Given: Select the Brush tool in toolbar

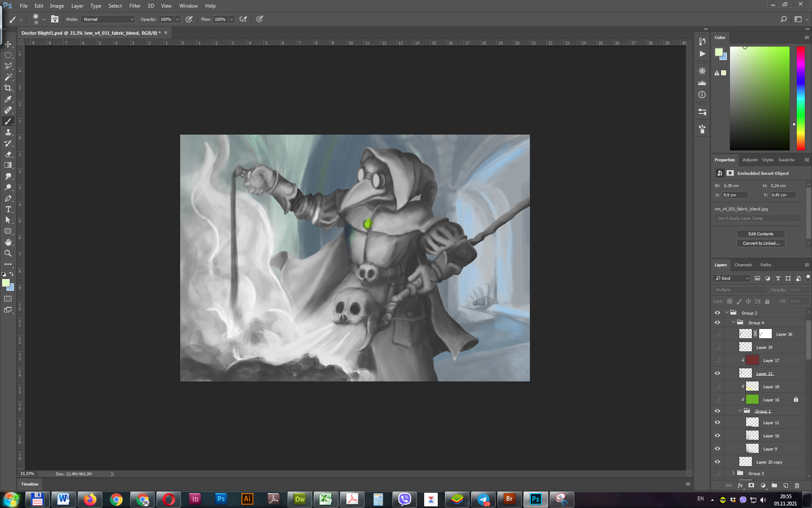Looking at the screenshot, I should coord(8,121).
